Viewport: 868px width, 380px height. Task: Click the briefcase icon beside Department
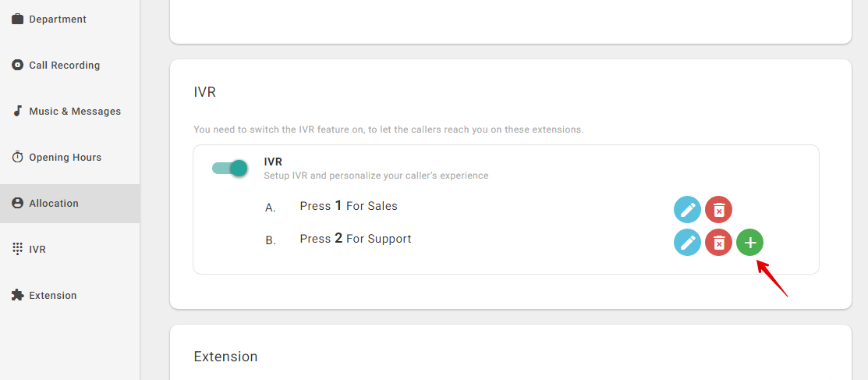coord(18,19)
